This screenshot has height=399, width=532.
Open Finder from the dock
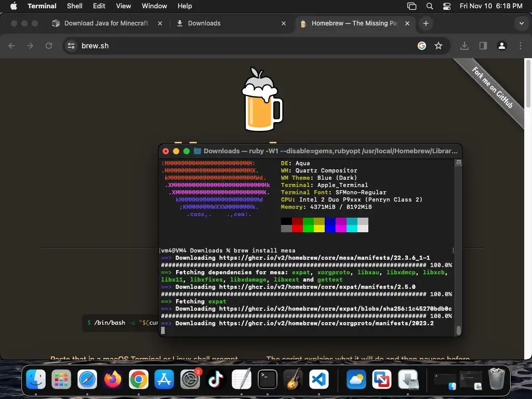point(36,379)
